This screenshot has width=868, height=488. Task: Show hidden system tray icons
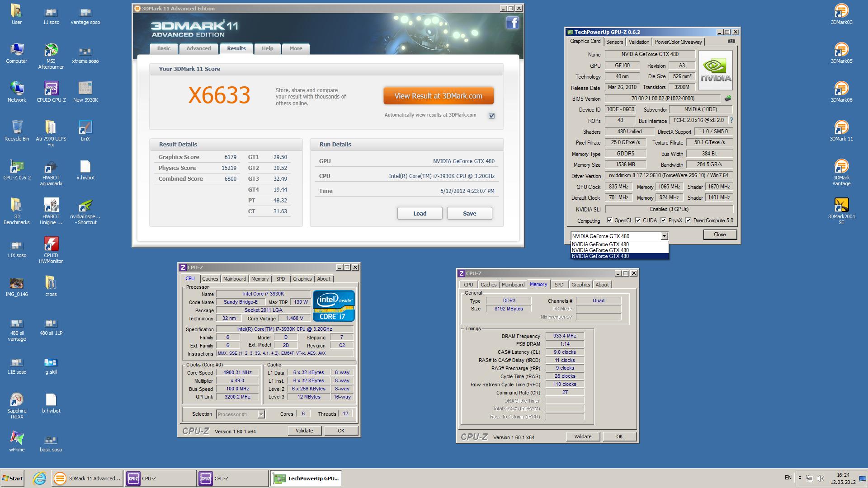point(800,478)
